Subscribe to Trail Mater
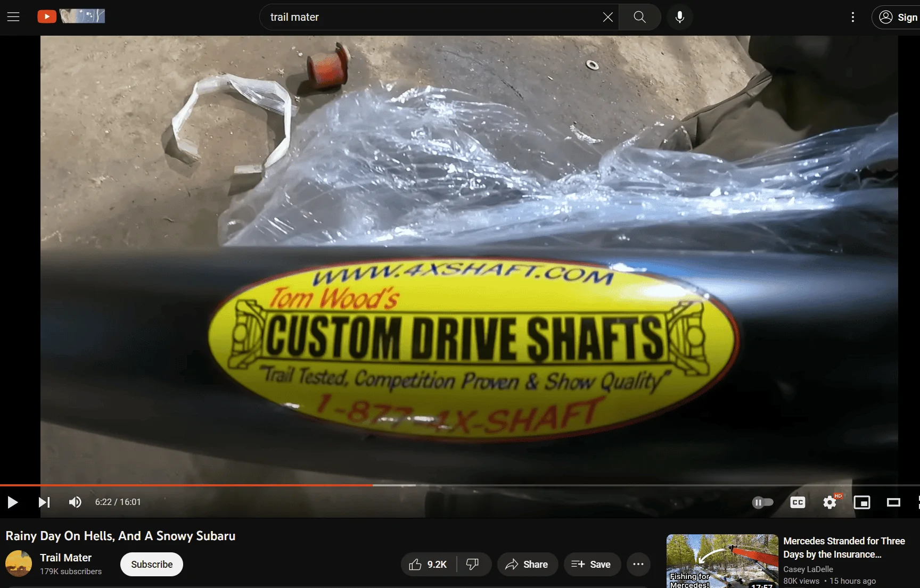The height and width of the screenshot is (588, 920). click(x=152, y=565)
